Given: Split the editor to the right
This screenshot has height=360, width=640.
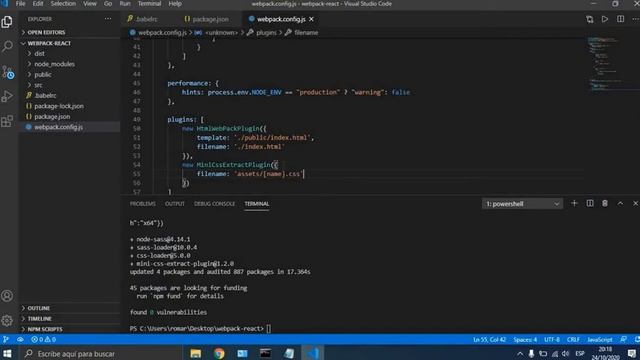Looking at the screenshot, I should (620, 19).
